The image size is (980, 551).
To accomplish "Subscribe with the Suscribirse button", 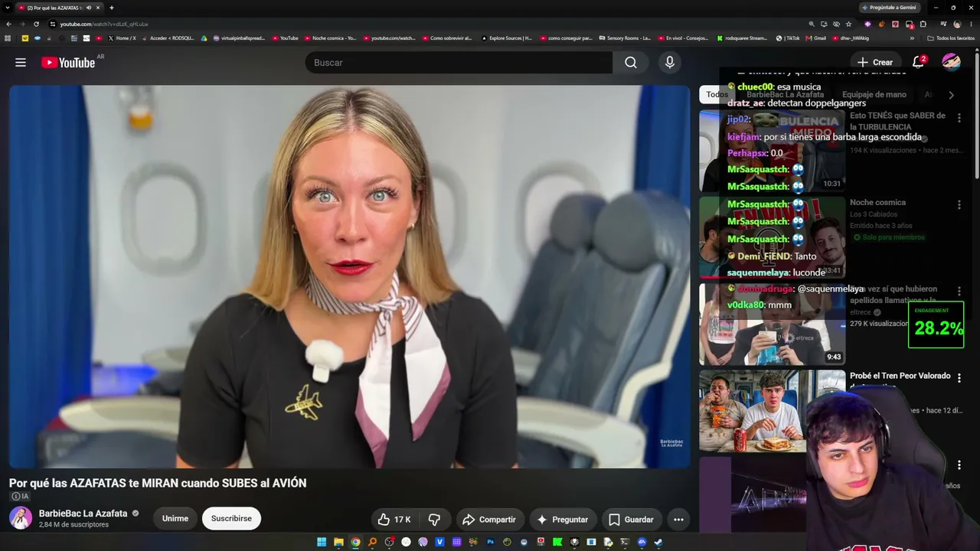I will coord(231,519).
